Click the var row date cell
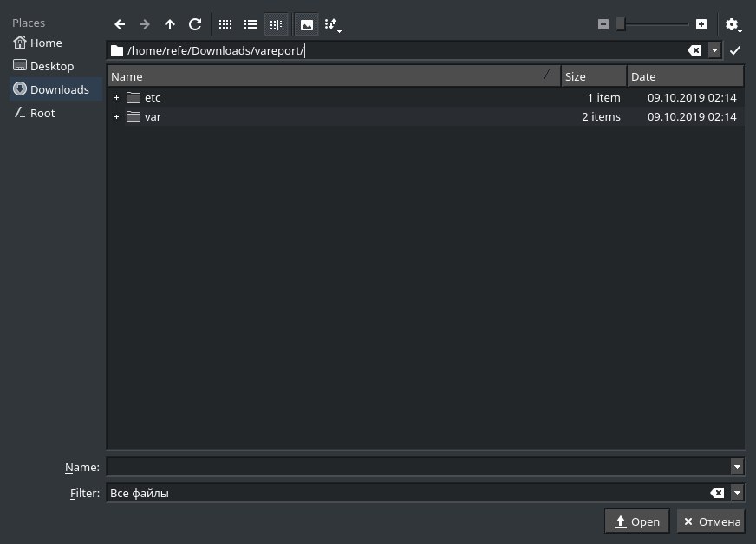Image resolution: width=756 pixels, height=544 pixels. (x=692, y=117)
